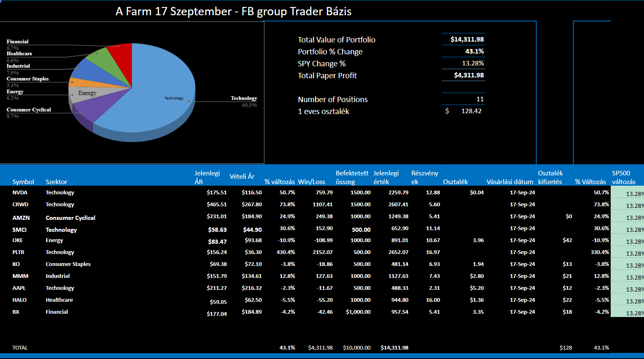Click the $128 total dividend payout cell
This screenshot has height=359, width=644.
pos(566,348)
